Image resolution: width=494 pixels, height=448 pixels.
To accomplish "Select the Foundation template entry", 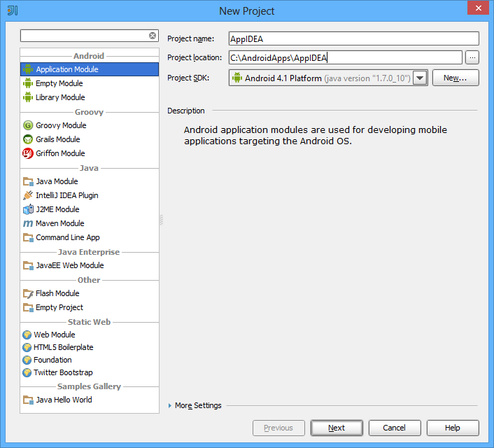I will click(x=90, y=360).
